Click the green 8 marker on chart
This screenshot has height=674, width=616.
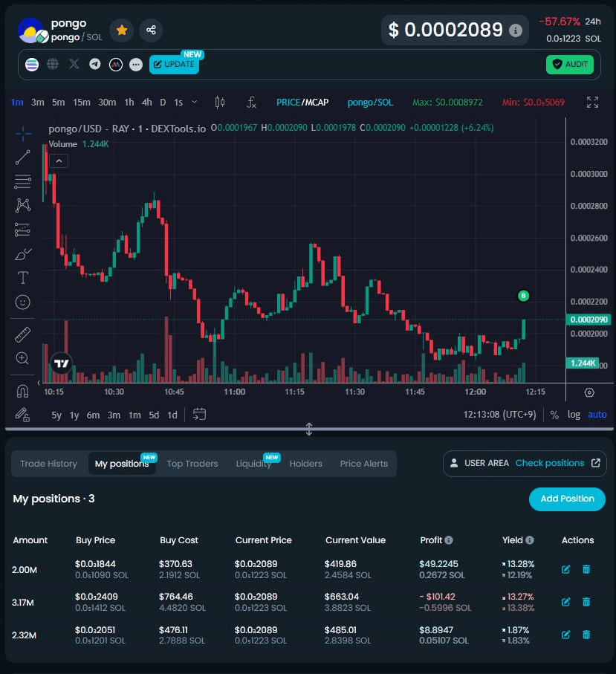coord(523,296)
